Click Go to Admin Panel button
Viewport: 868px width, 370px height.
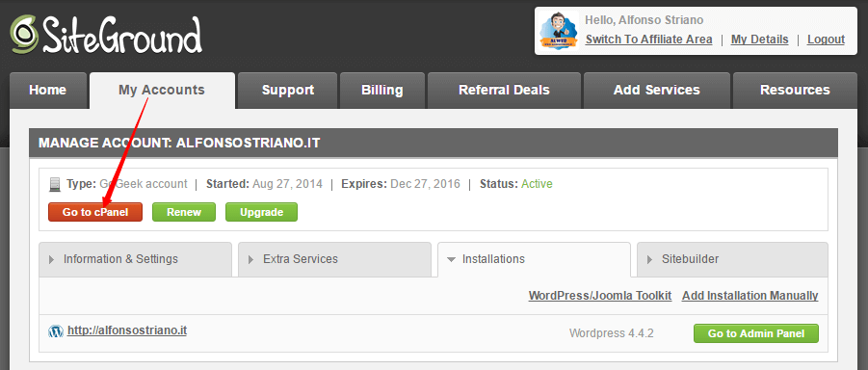click(x=755, y=333)
